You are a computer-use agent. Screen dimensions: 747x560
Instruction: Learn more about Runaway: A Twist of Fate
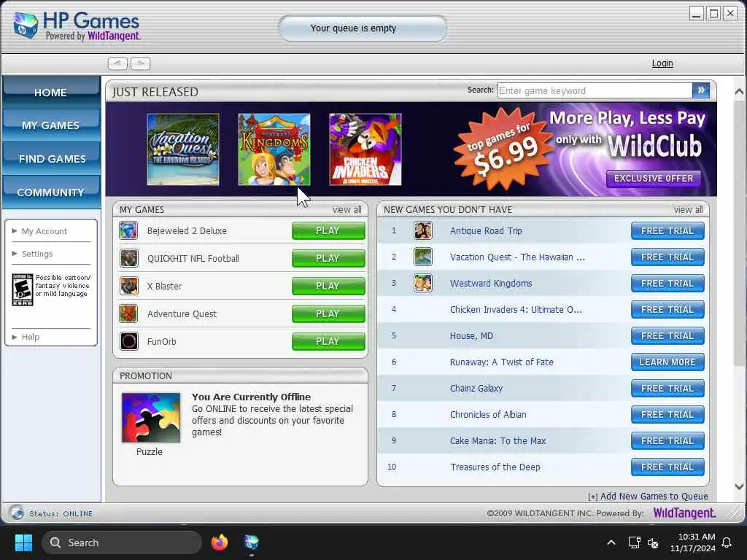[x=667, y=362]
